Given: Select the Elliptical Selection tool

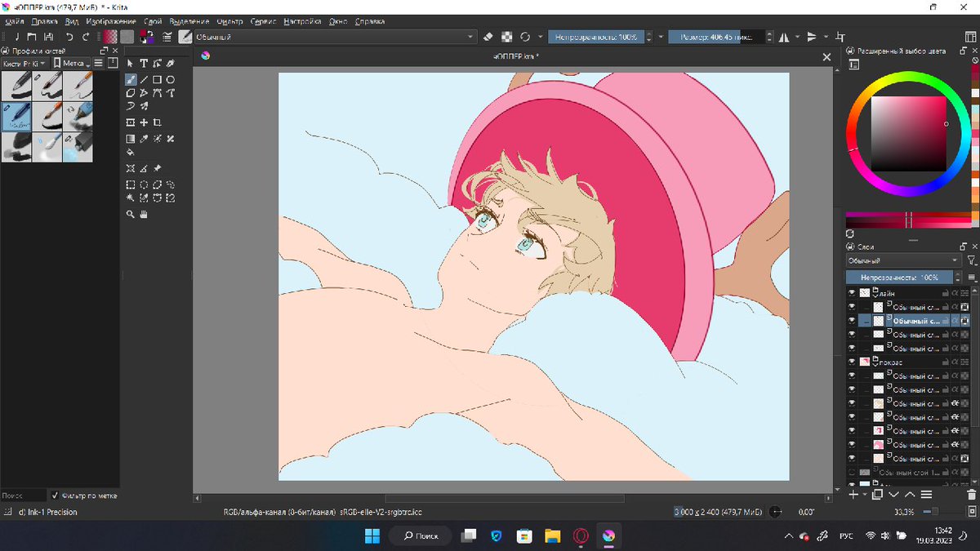Looking at the screenshot, I should point(144,184).
